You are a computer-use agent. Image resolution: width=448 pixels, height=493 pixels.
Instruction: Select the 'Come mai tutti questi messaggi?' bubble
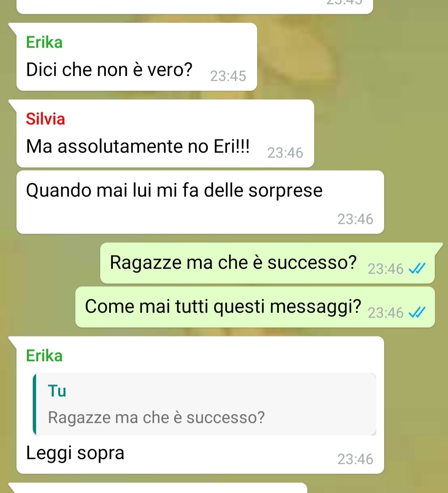[x=255, y=307]
